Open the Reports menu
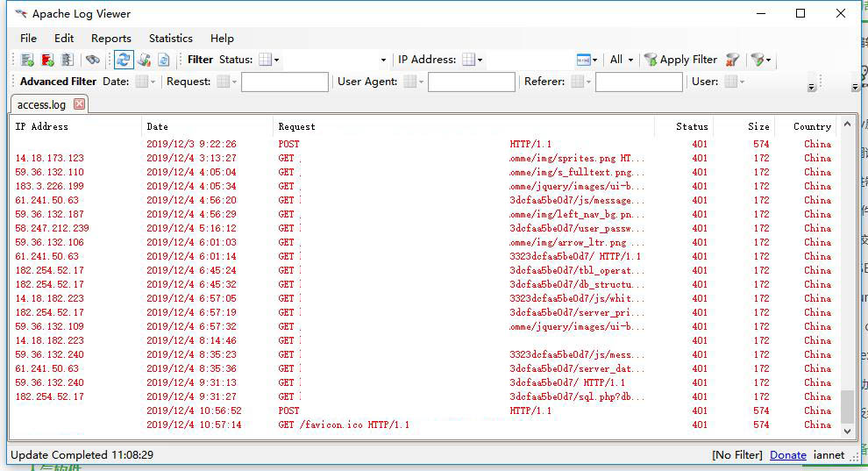Viewport: 868px width, 471px height. pyautogui.click(x=111, y=39)
